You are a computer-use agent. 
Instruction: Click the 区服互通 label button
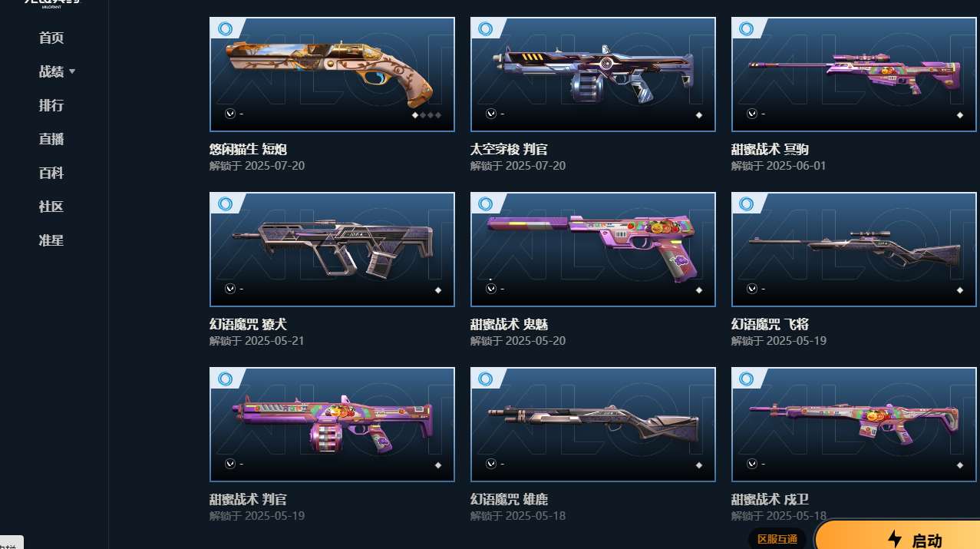click(777, 539)
